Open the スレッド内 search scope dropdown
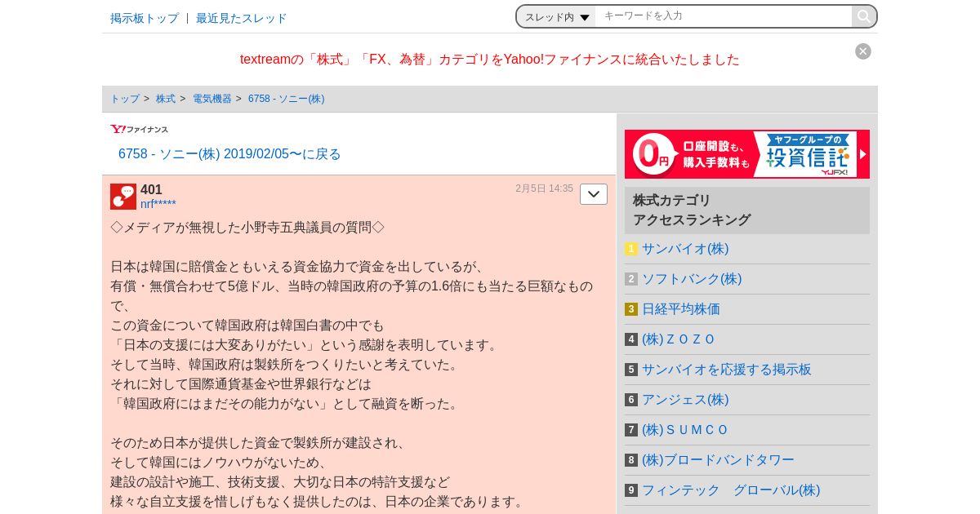 557,16
